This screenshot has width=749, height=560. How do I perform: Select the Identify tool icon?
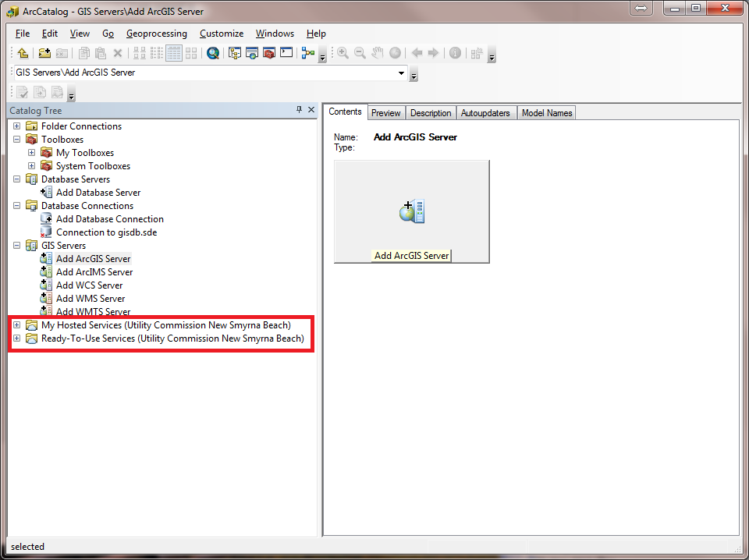coord(455,53)
